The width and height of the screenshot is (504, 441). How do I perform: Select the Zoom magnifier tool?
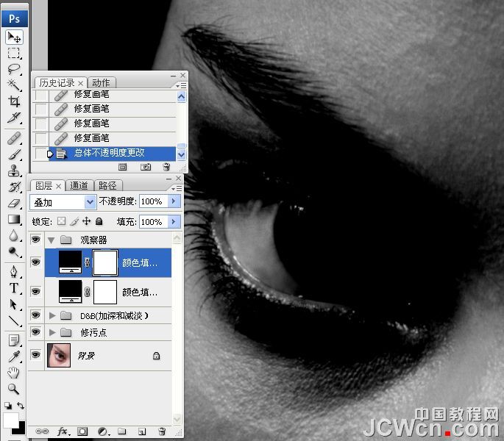click(x=14, y=389)
